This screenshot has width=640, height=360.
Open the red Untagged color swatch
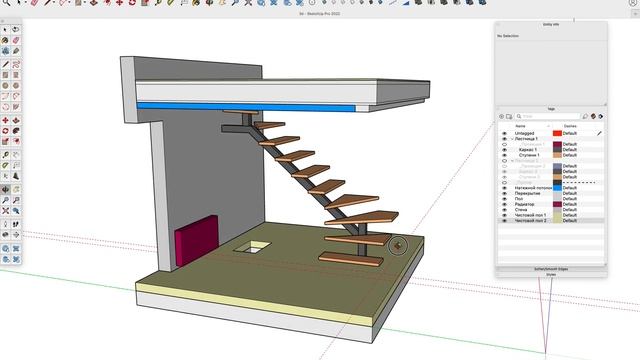pyautogui.click(x=557, y=133)
